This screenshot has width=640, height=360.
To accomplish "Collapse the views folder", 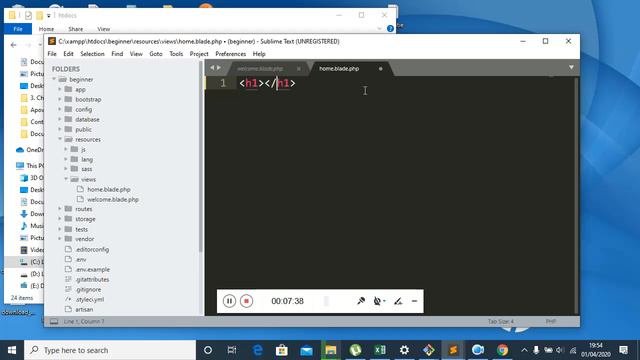I will (66, 179).
